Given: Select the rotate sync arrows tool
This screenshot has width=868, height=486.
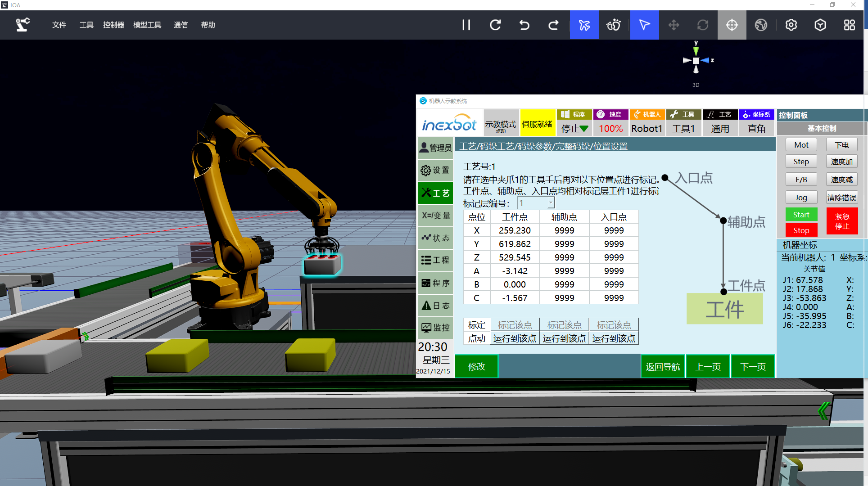Looking at the screenshot, I should (703, 25).
